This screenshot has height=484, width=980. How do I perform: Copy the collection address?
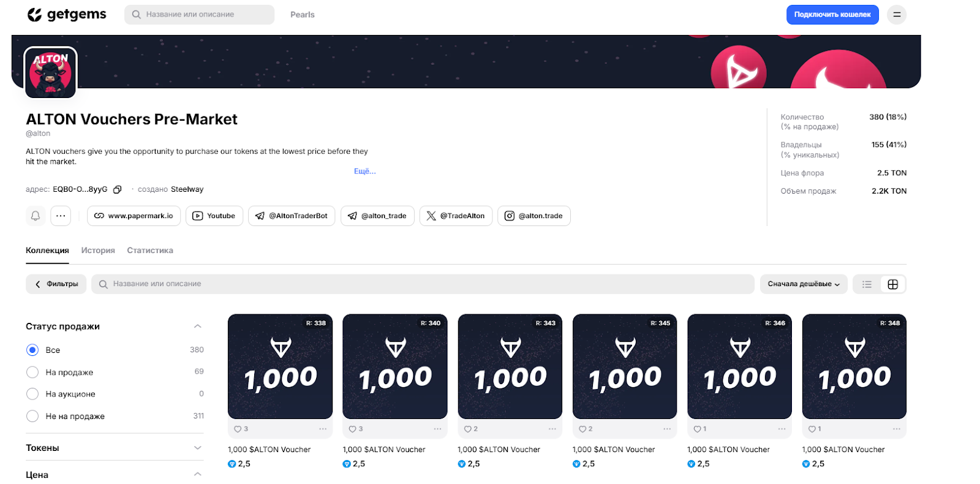(118, 190)
